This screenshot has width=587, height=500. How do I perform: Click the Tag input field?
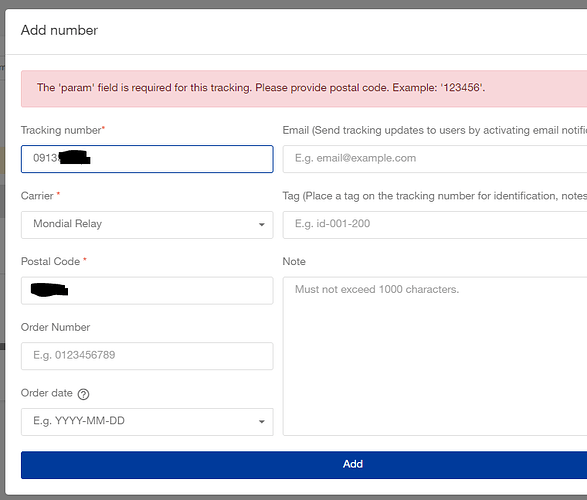click(x=435, y=225)
